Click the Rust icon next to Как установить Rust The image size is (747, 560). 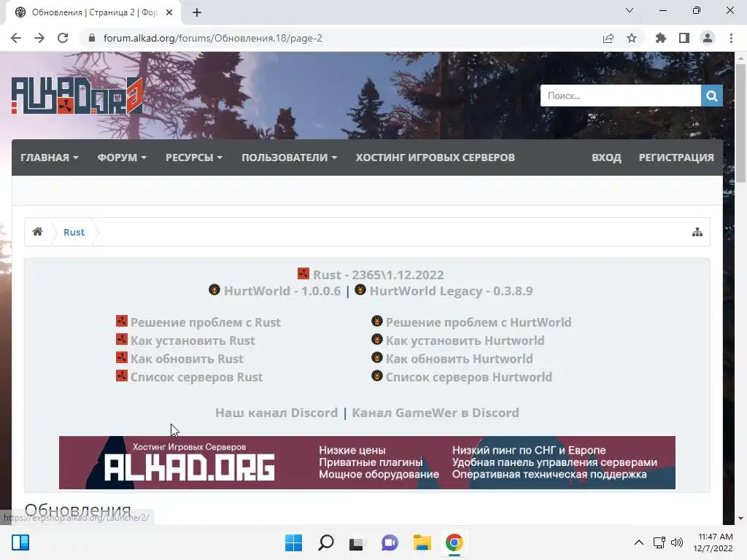[x=122, y=339]
